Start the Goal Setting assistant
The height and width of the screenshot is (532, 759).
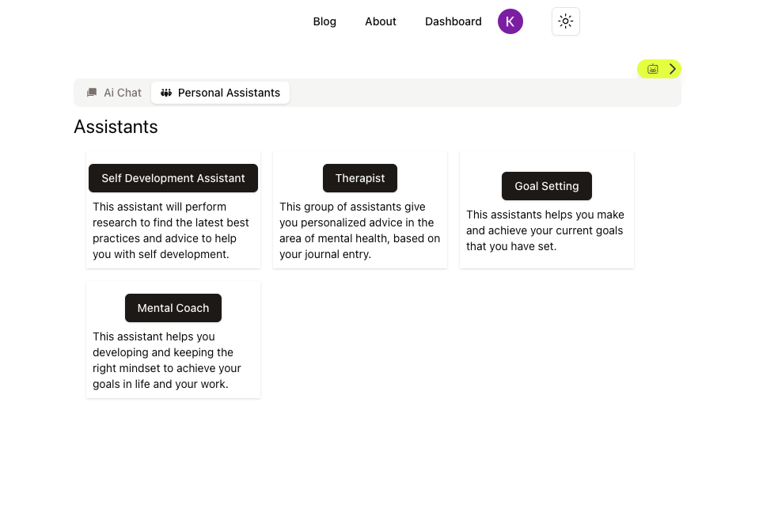pos(547,186)
